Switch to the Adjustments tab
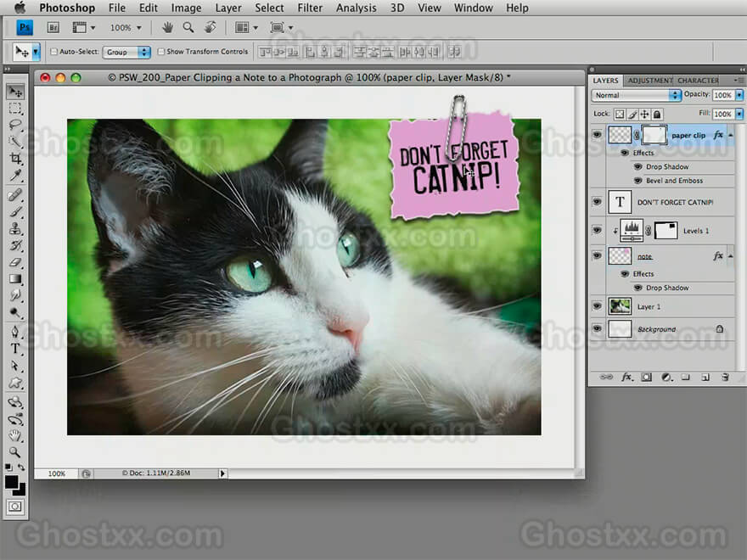The width and height of the screenshot is (747, 560). coord(650,81)
